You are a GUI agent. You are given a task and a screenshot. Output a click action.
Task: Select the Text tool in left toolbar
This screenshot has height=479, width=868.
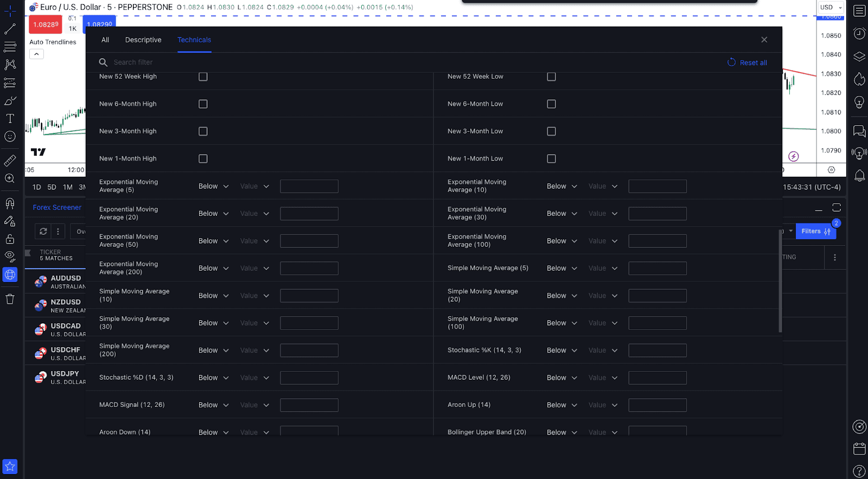(10, 119)
